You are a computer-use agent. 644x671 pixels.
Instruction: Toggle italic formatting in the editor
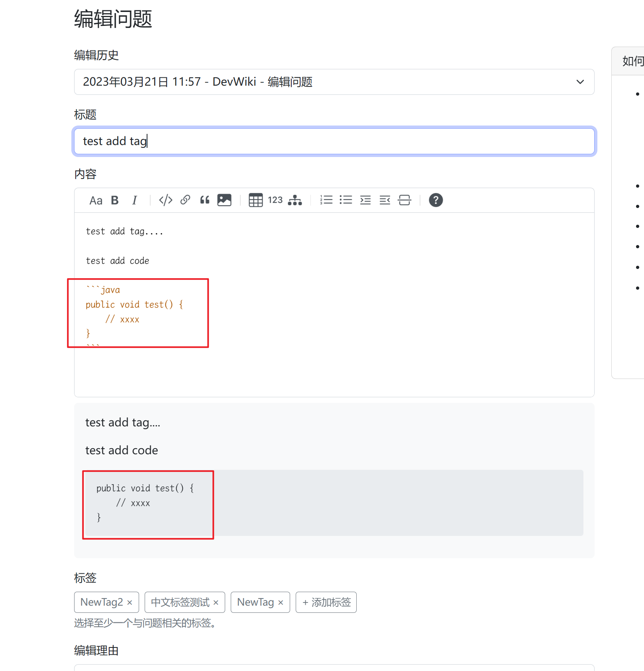pyautogui.click(x=135, y=200)
